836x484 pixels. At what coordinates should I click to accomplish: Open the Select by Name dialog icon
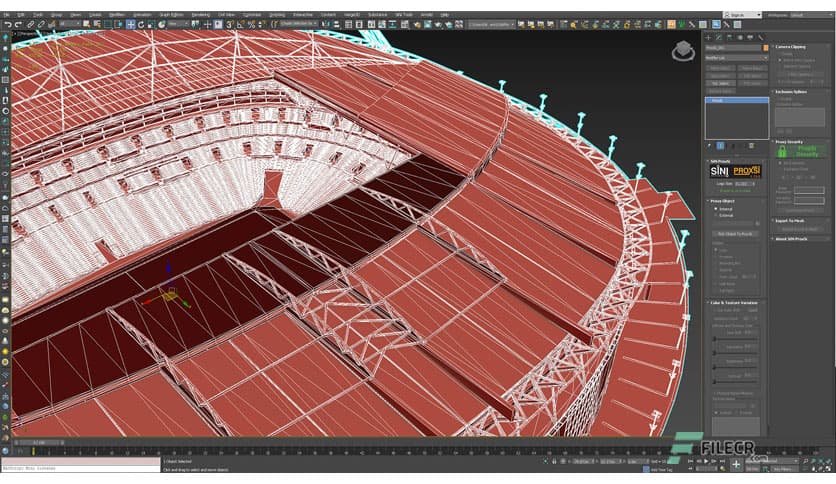click(x=97, y=25)
